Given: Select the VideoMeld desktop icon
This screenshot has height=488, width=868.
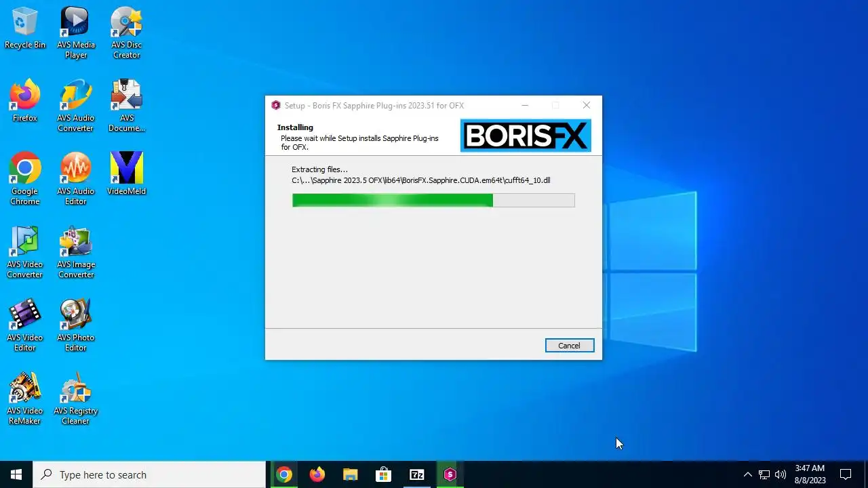Looking at the screenshot, I should [126, 175].
